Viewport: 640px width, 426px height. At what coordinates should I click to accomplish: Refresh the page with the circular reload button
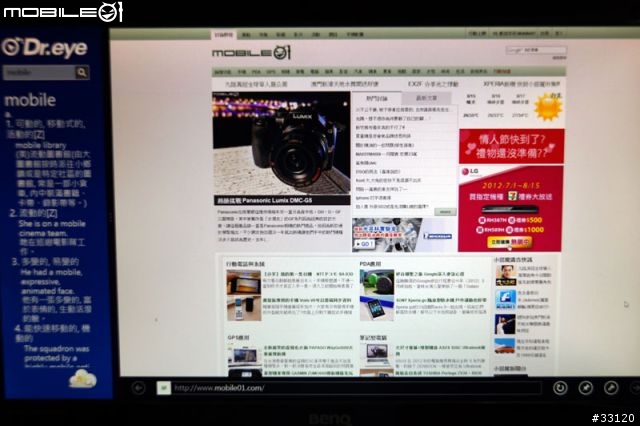(560, 388)
